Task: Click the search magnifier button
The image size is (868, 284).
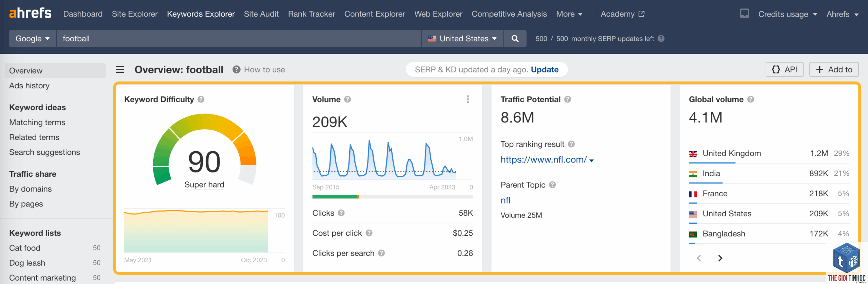Action: click(515, 39)
